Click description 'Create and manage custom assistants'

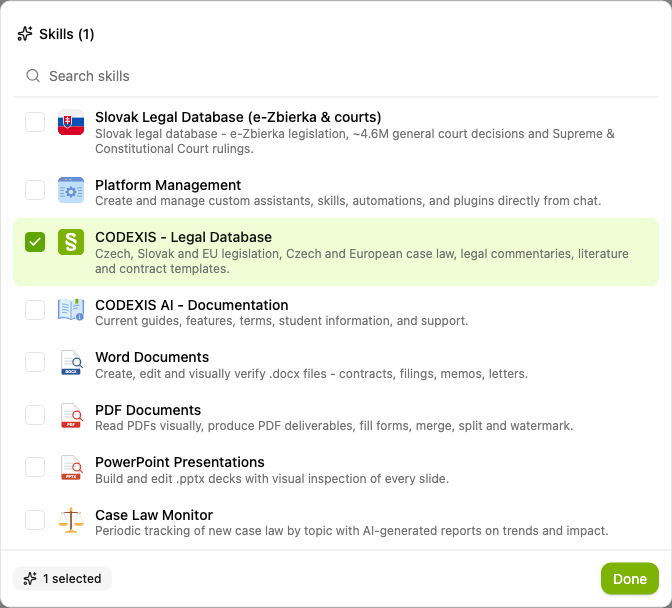[348, 201]
